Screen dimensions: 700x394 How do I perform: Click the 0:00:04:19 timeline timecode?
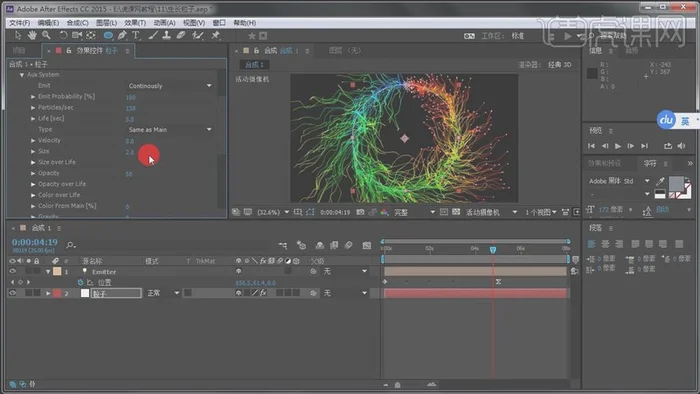click(34, 242)
